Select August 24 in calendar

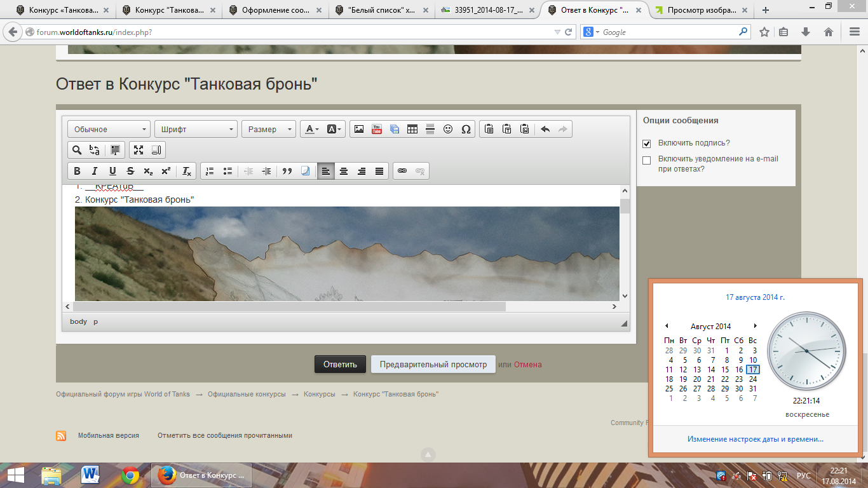coord(753,379)
